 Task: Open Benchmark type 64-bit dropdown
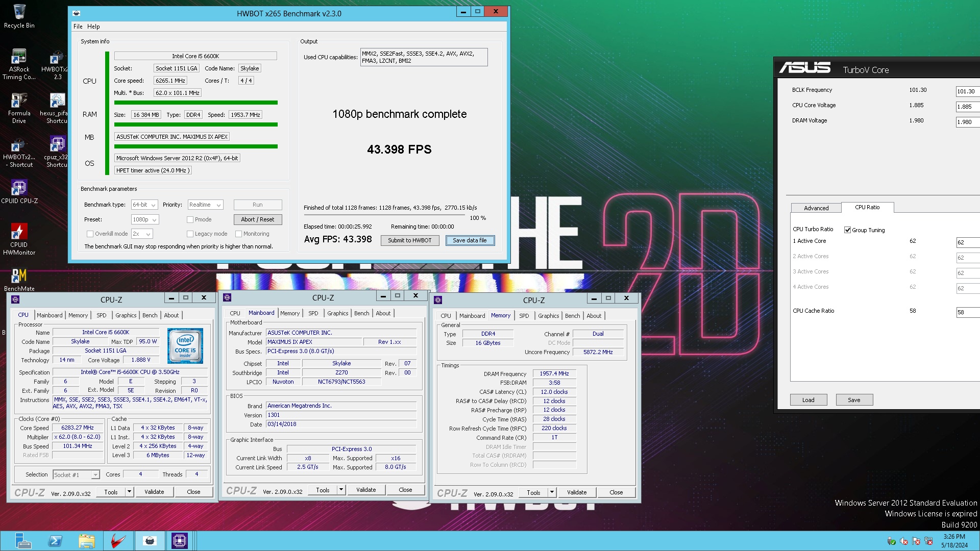pos(144,205)
